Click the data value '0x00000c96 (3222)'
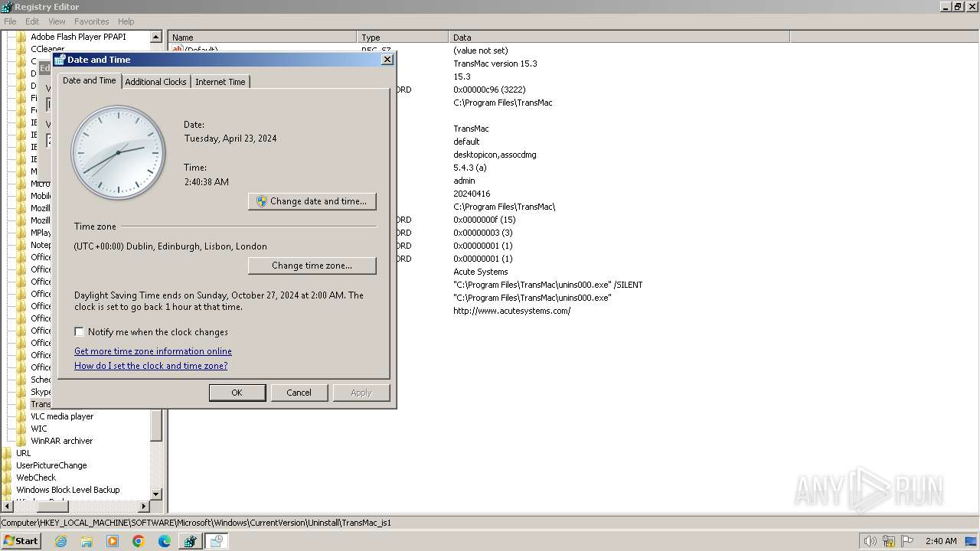Viewport: 980px width, 551px height. point(489,90)
